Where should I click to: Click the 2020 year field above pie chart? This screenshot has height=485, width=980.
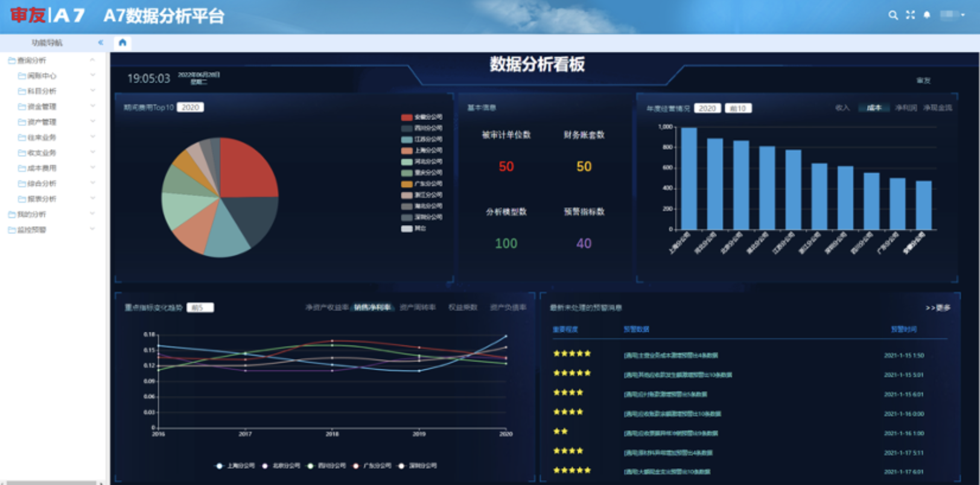click(x=190, y=107)
